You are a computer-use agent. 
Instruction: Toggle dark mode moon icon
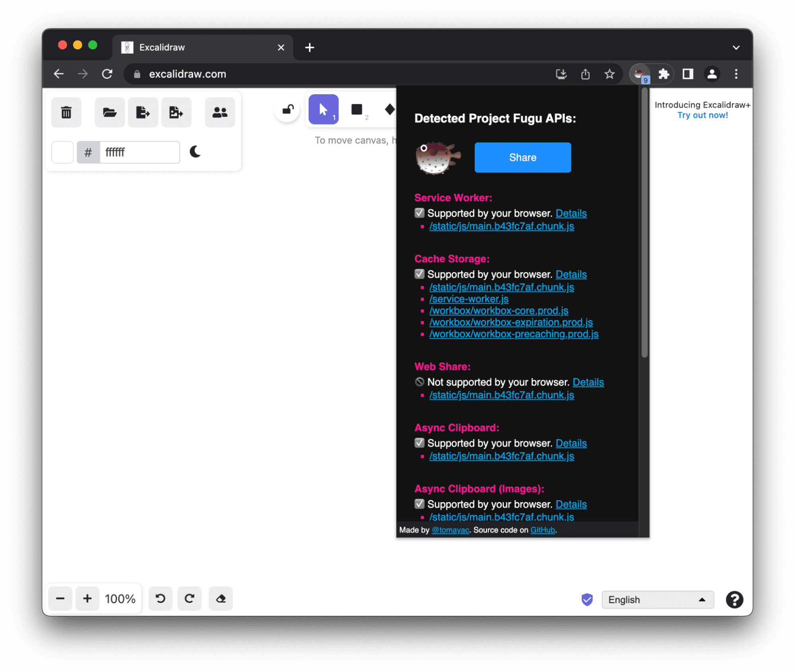195,152
